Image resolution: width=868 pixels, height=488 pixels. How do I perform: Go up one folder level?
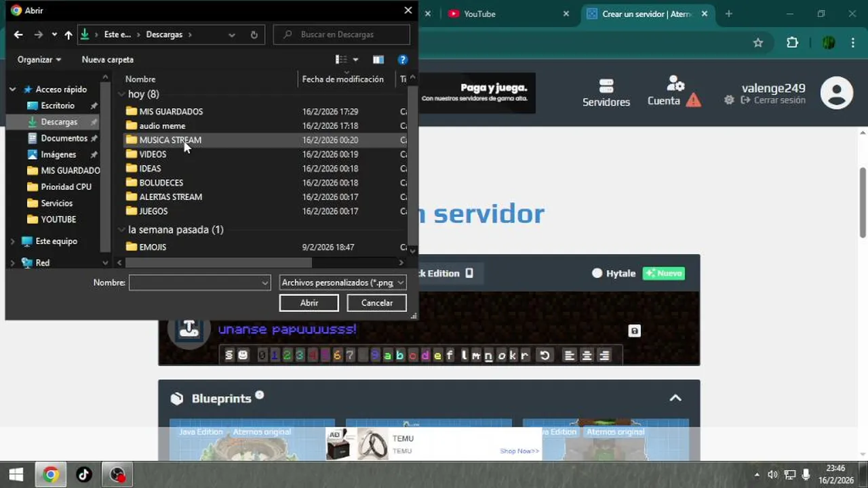pos(68,35)
